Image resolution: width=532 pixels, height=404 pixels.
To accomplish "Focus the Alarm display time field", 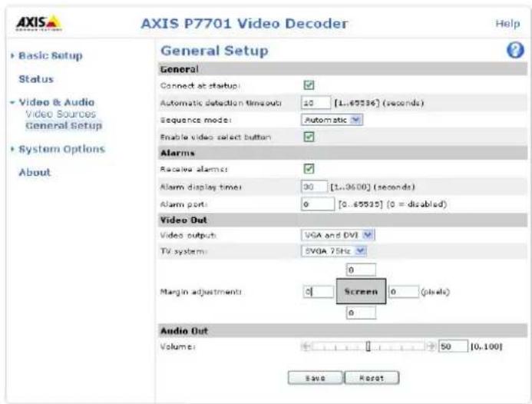I will (x=314, y=187).
